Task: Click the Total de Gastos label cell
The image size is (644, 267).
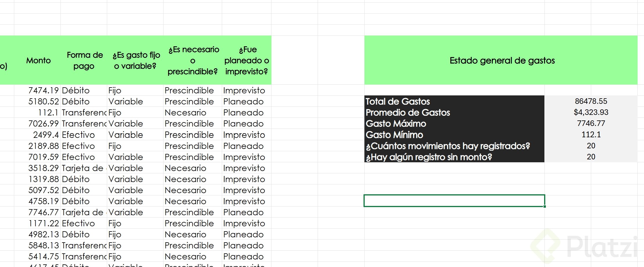Action: [x=454, y=101]
